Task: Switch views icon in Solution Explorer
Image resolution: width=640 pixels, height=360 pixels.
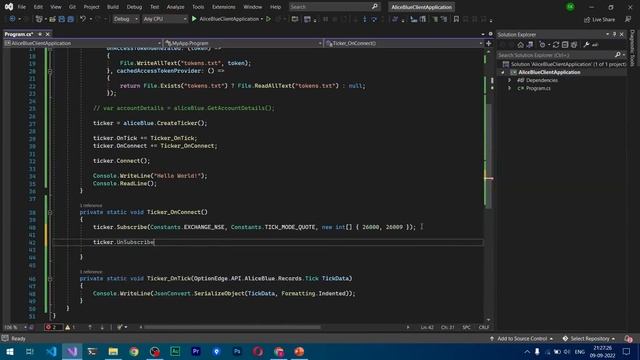Action: 530,45
